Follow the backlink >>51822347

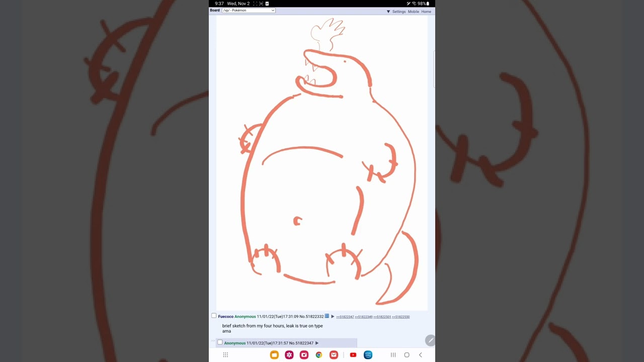[345, 317]
